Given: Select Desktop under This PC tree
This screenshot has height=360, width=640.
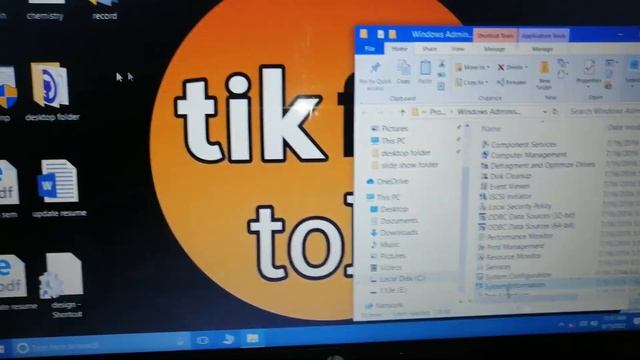Looking at the screenshot, I should [x=390, y=209].
